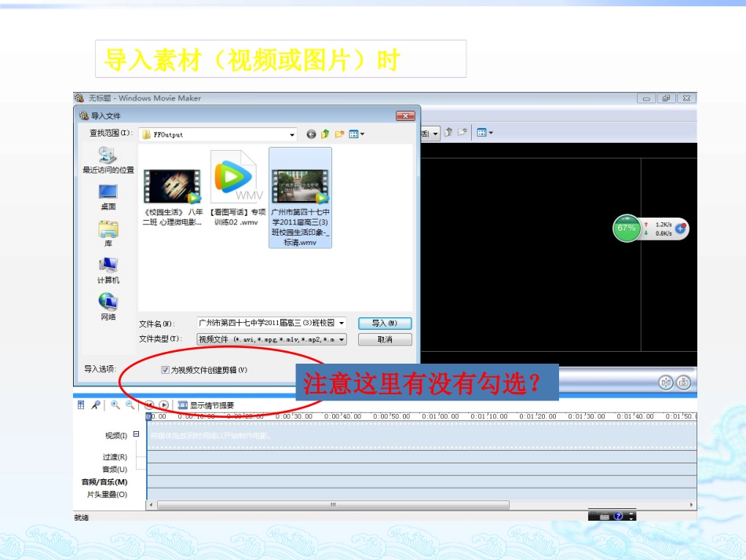Click the split clip button under preview
Screen dimensions: 746x560
tap(666, 382)
